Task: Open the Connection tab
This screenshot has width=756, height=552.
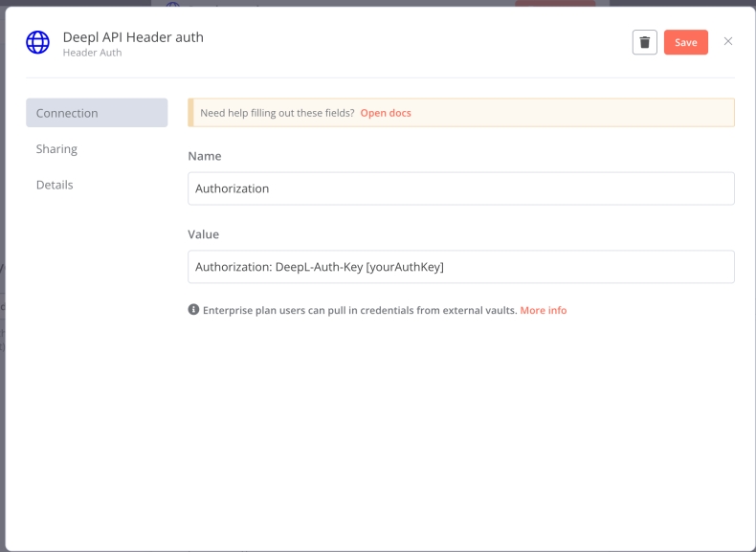Action: [x=97, y=113]
